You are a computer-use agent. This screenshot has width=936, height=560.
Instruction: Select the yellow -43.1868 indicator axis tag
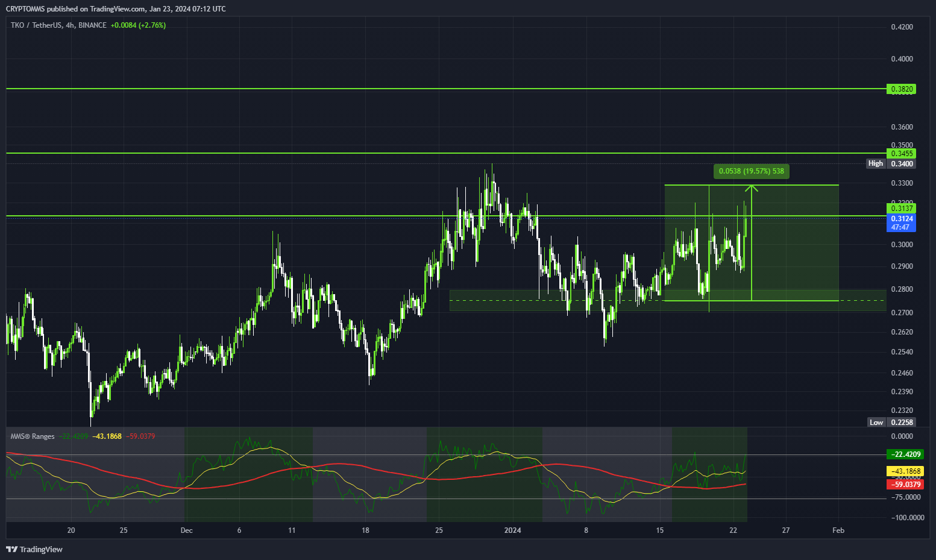[x=905, y=471]
